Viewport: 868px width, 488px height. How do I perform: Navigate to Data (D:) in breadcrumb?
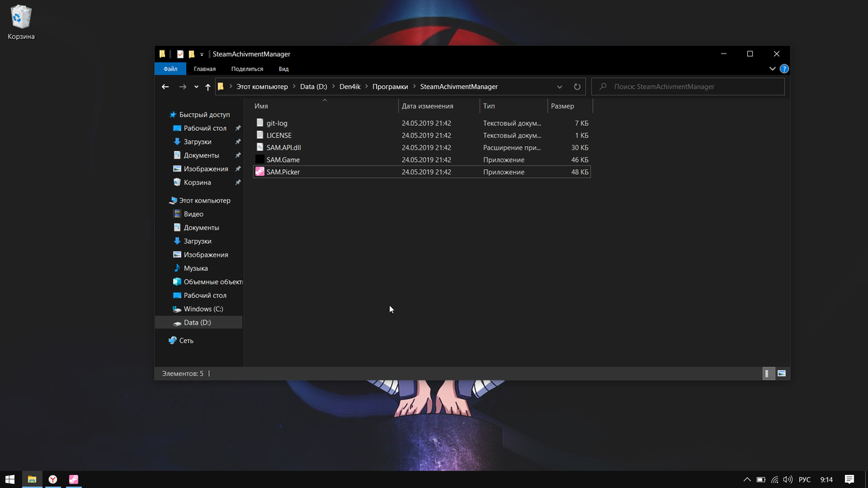314,87
